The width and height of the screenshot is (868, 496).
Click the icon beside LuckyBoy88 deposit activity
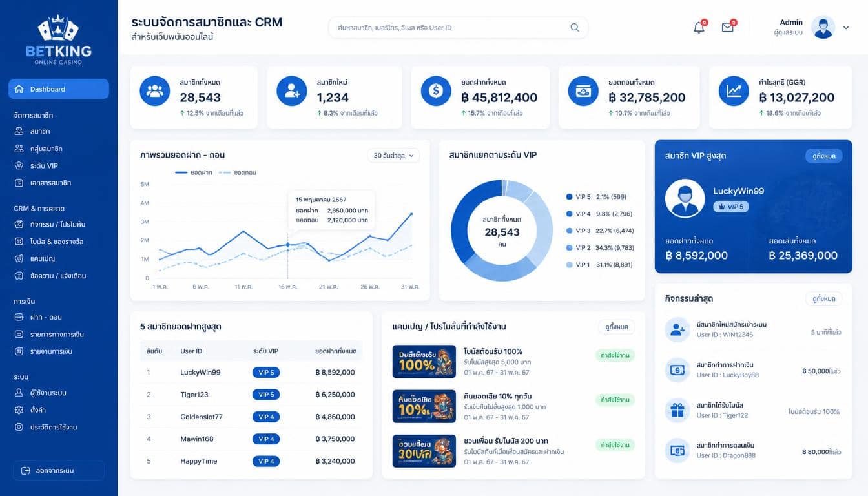point(677,370)
